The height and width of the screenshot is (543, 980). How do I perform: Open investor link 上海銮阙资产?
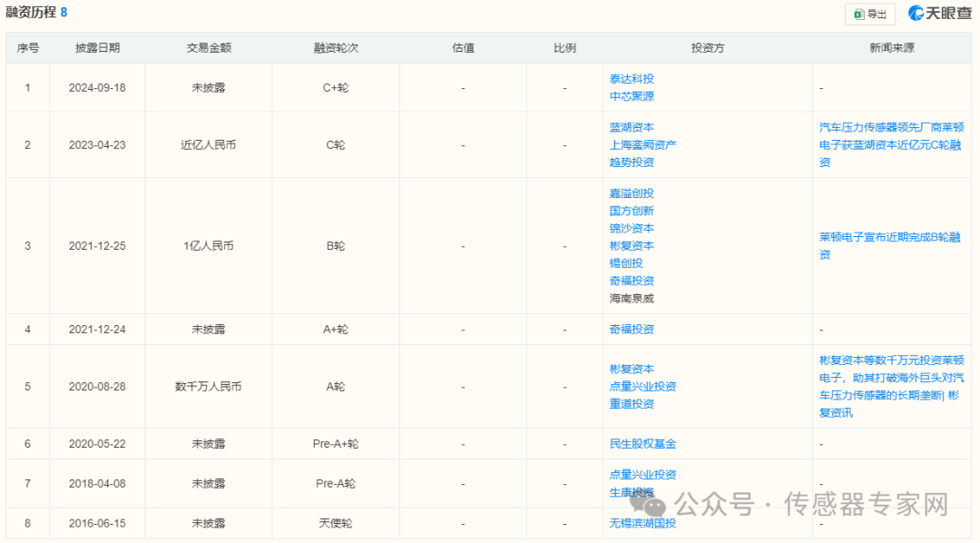tap(642, 145)
